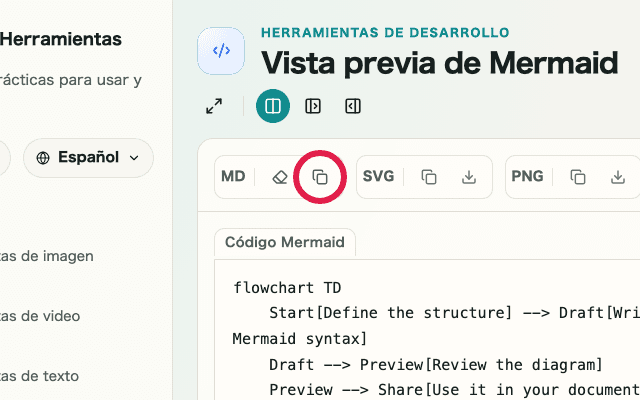Click the HERRAMIENTAS DE DESARROLLO category label
This screenshot has width=640, height=400.
click(385, 33)
